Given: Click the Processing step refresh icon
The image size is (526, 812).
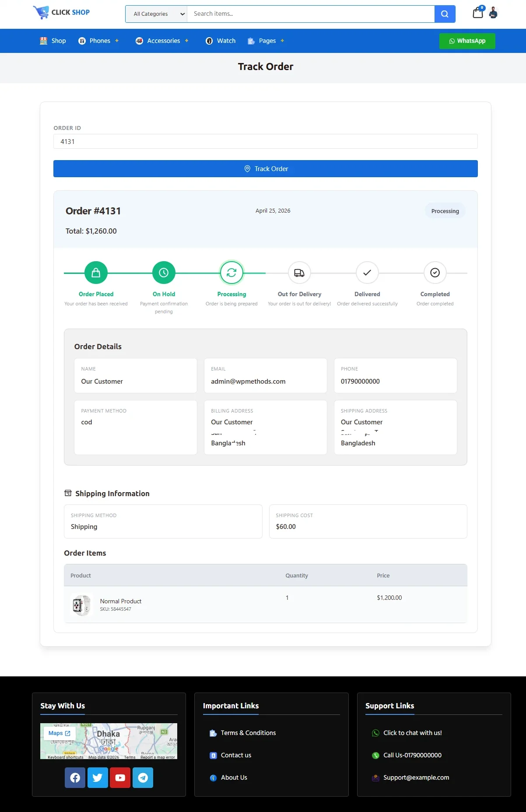Looking at the screenshot, I should pyautogui.click(x=231, y=273).
